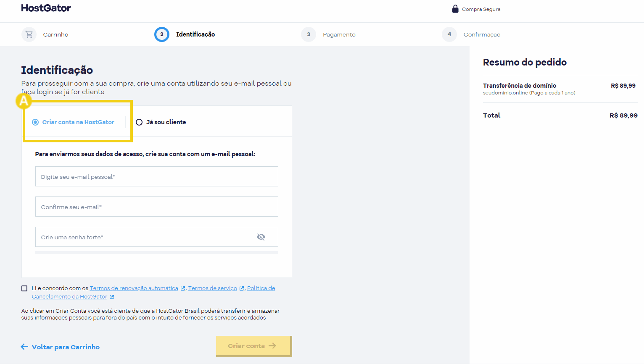Select Criar conta na HostGator radio option
The height and width of the screenshot is (364, 644).
[35, 122]
